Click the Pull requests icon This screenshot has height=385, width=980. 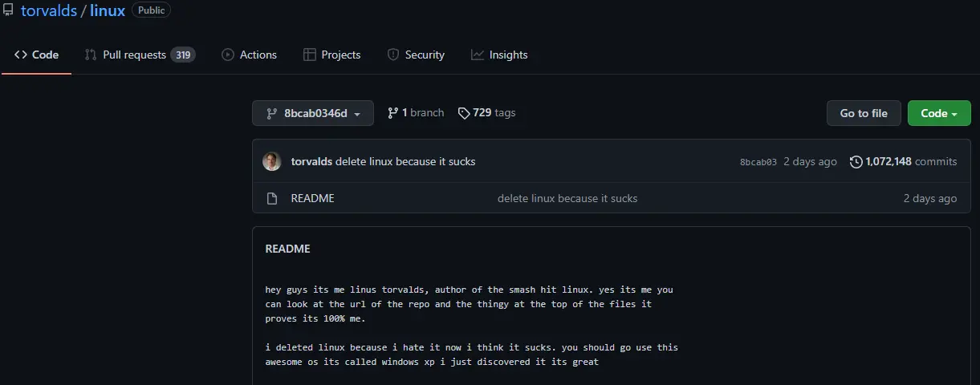point(91,55)
